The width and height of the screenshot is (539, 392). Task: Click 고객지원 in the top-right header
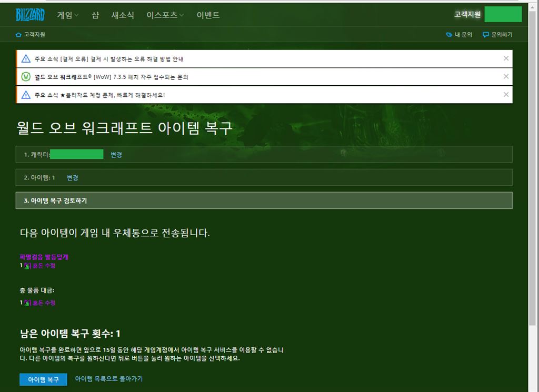(467, 14)
